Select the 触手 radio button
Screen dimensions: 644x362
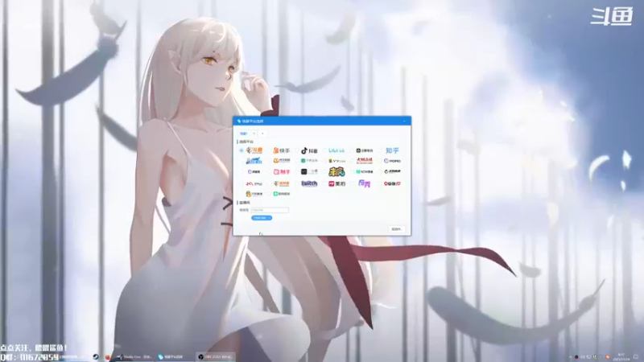(x=269, y=171)
